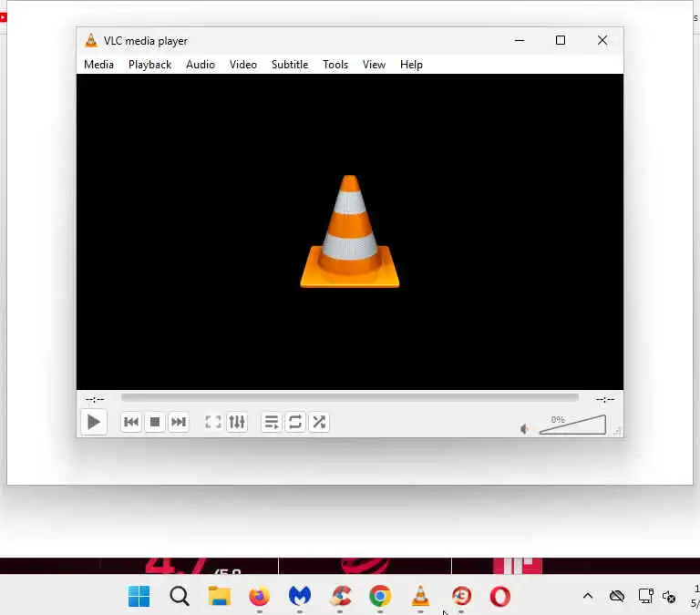Open the Playback menu

click(150, 65)
